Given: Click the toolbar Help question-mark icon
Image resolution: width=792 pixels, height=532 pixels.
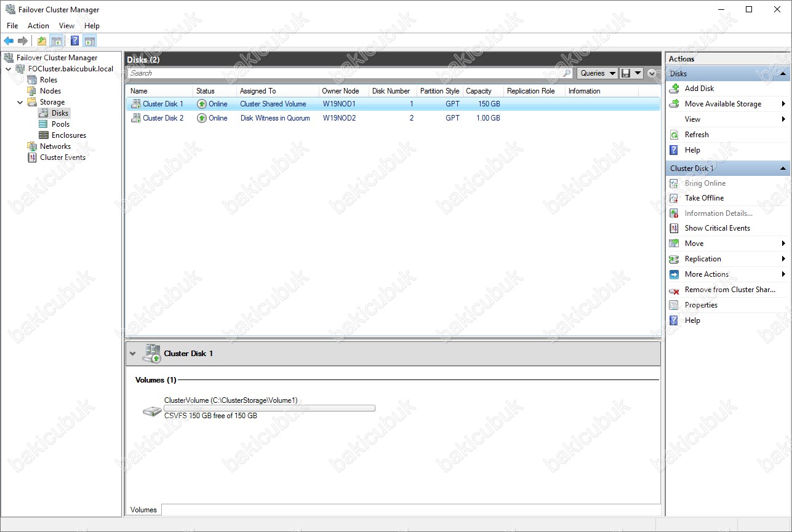Looking at the screenshot, I should [74, 41].
